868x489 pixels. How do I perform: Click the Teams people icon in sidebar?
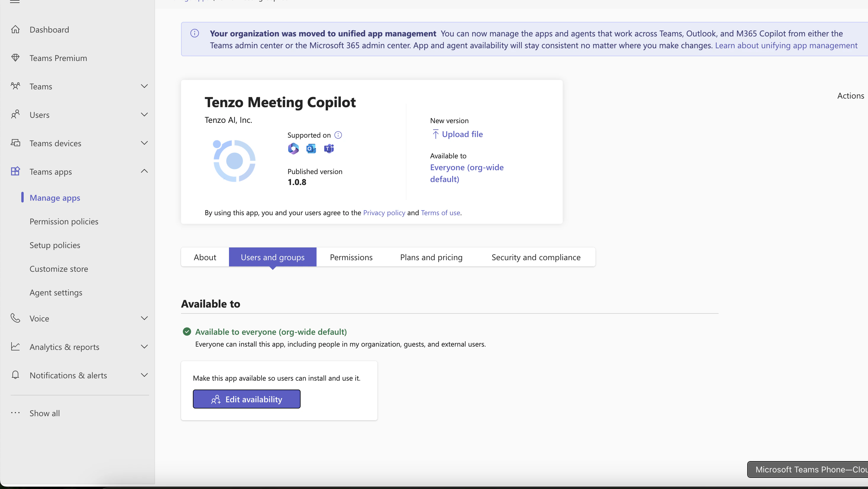[x=15, y=86]
